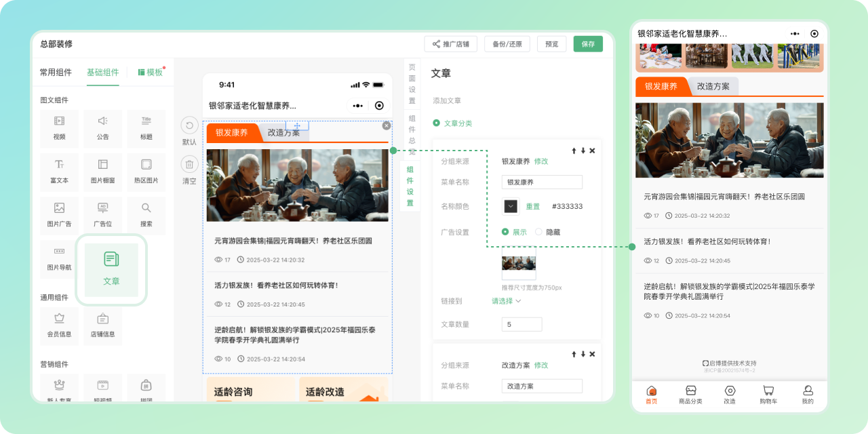Click the green 保存 save button
The width and height of the screenshot is (868, 434).
[588, 44]
